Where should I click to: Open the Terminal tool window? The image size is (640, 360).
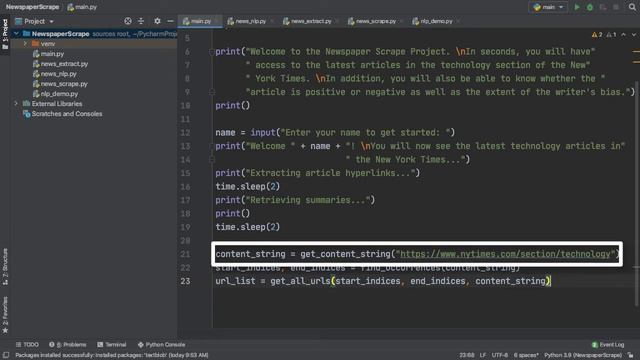111,344
